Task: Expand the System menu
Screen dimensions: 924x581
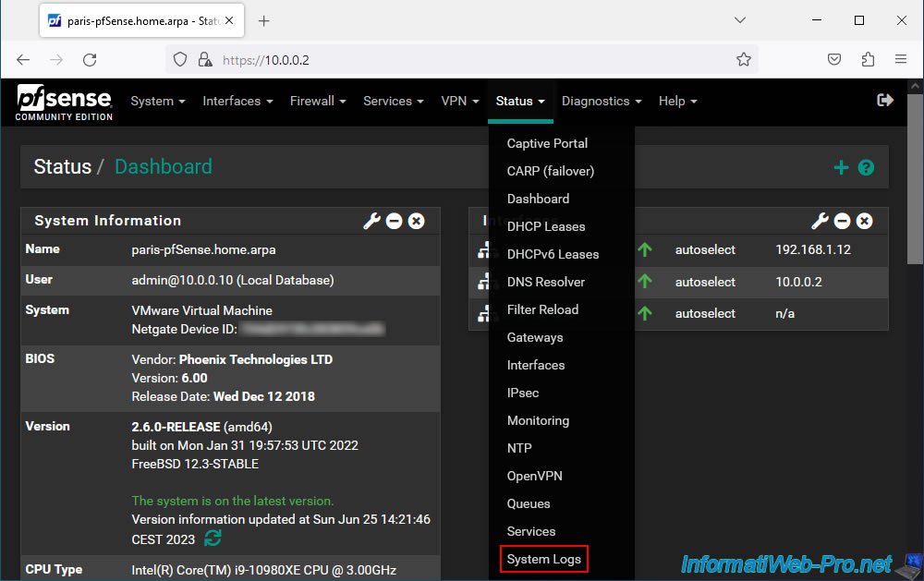Action: 158,102
